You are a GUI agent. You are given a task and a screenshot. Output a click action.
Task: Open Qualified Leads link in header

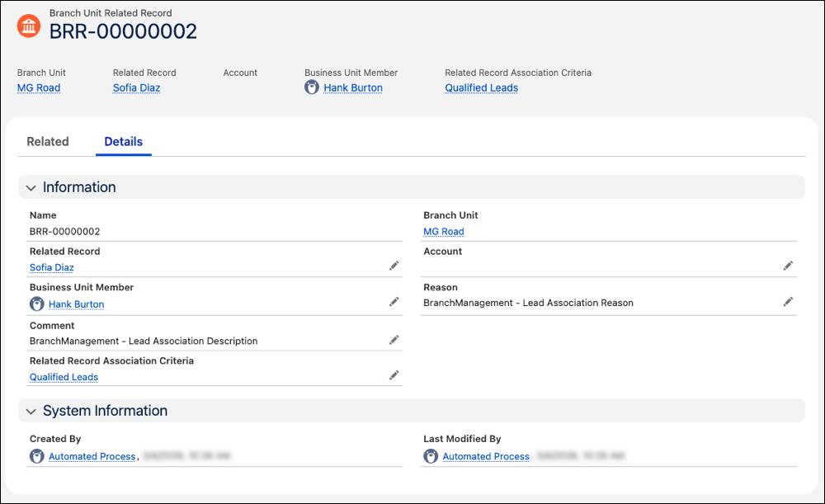tap(482, 88)
